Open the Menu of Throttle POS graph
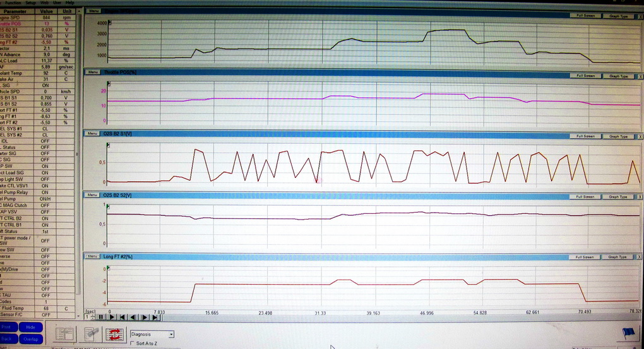The image size is (644, 349). 92,72
